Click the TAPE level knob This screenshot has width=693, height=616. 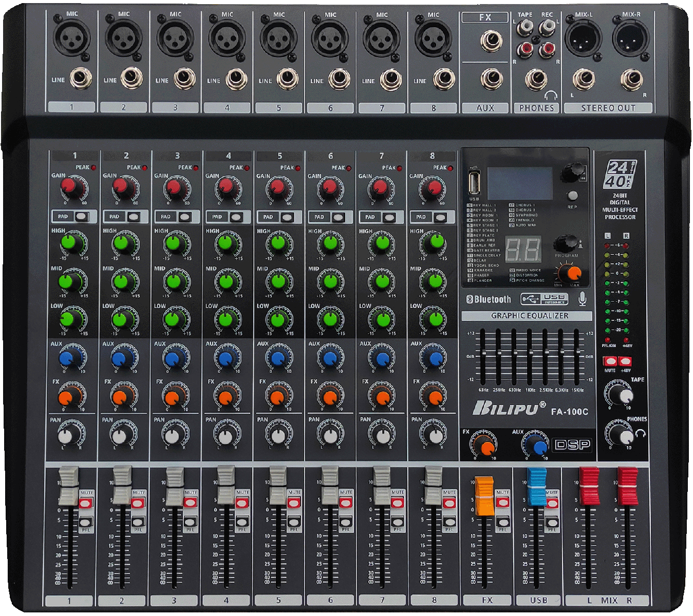pos(624,395)
